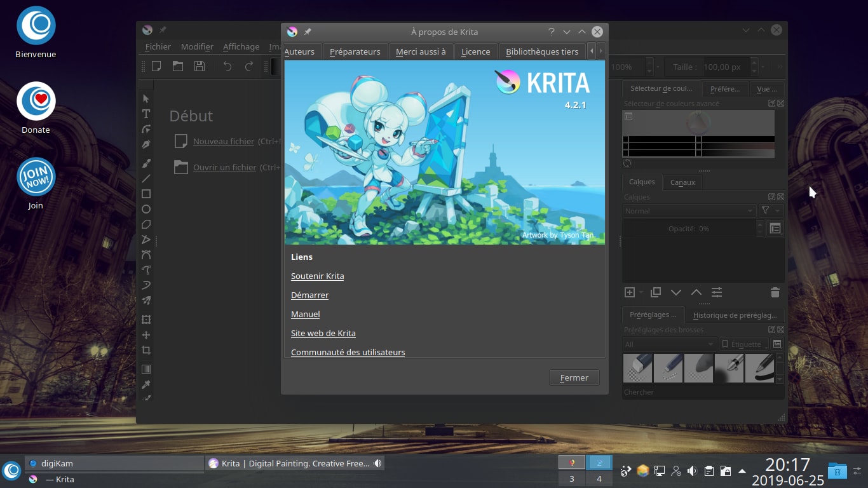The width and height of the screenshot is (868, 488).
Task: Open the Site web de Krita link
Action: click(x=323, y=333)
